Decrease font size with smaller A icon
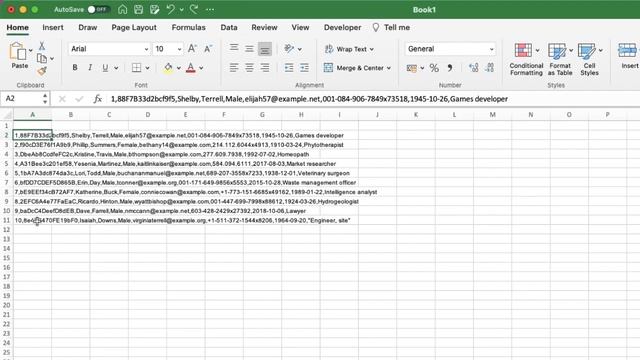Viewport: 640px width, 360px height. (x=208, y=49)
